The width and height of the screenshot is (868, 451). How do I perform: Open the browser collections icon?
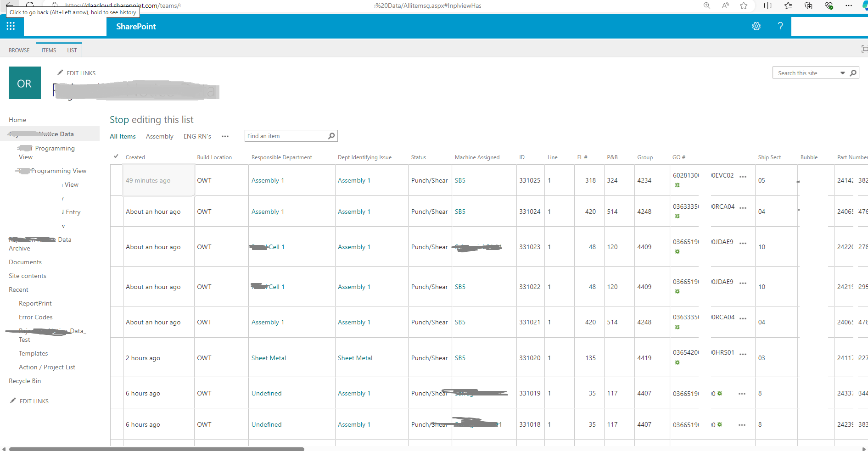[808, 6]
